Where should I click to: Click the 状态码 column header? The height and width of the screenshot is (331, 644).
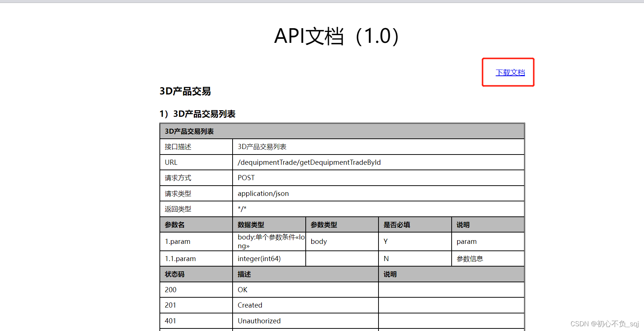click(196, 274)
